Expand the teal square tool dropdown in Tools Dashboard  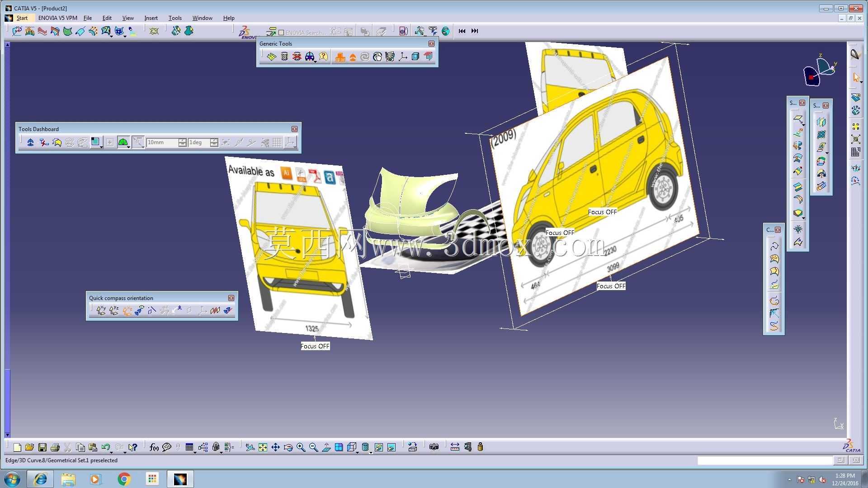pos(102,147)
